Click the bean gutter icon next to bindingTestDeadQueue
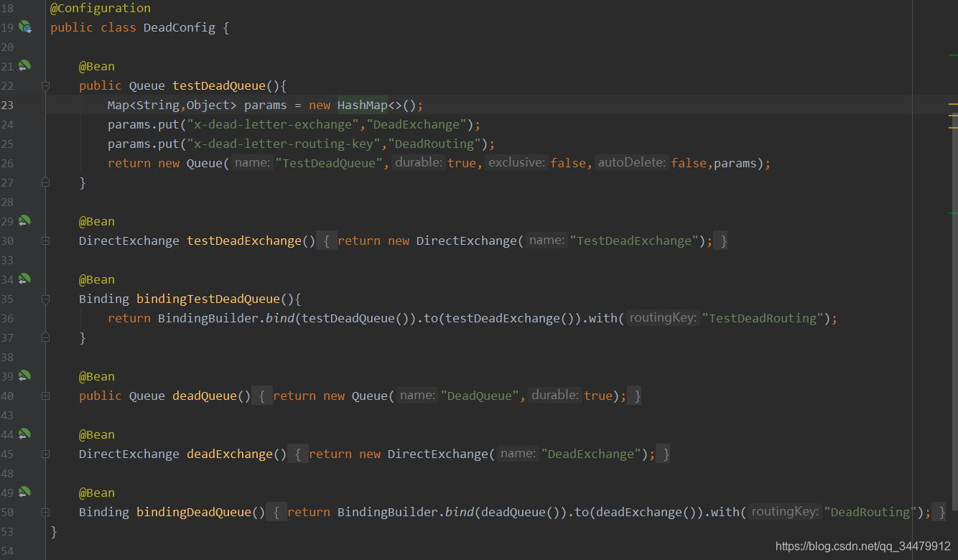 point(25,279)
